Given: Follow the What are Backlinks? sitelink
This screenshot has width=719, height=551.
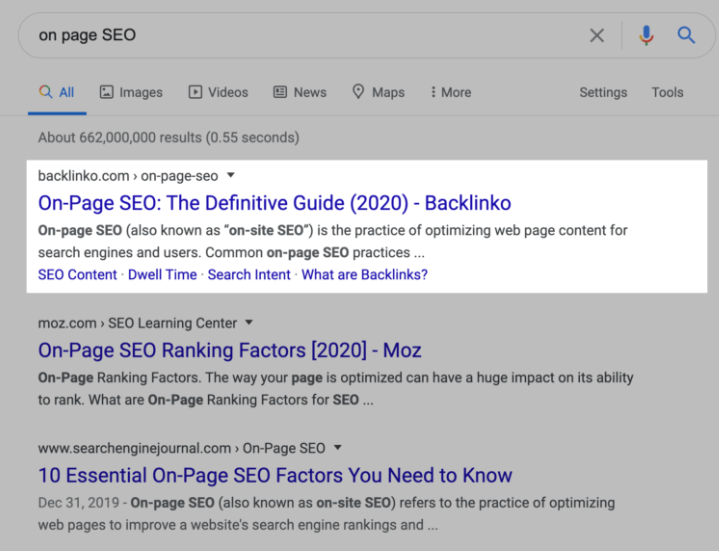Looking at the screenshot, I should (365, 275).
